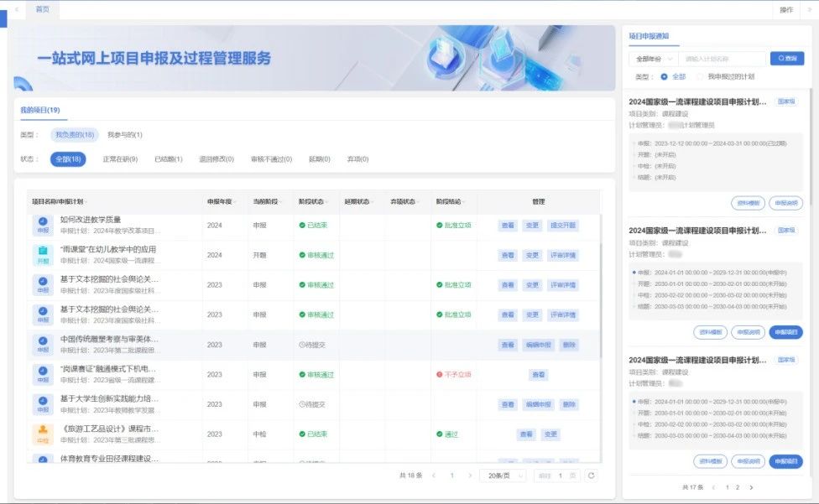The height and width of the screenshot is (504, 819).
Task: Click 提交开题 for 如何改进教学质量
Action: [563, 226]
